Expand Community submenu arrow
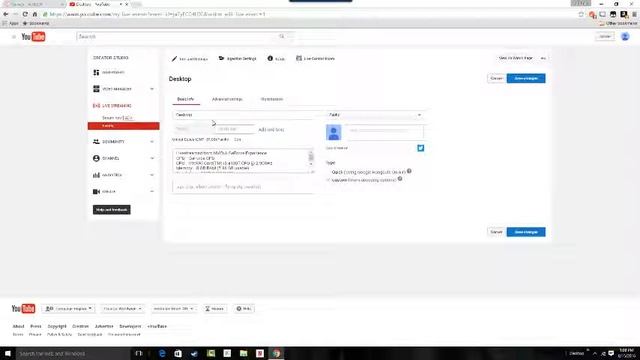The height and width of the screenshot is (360, 640). tap(152, 142)
